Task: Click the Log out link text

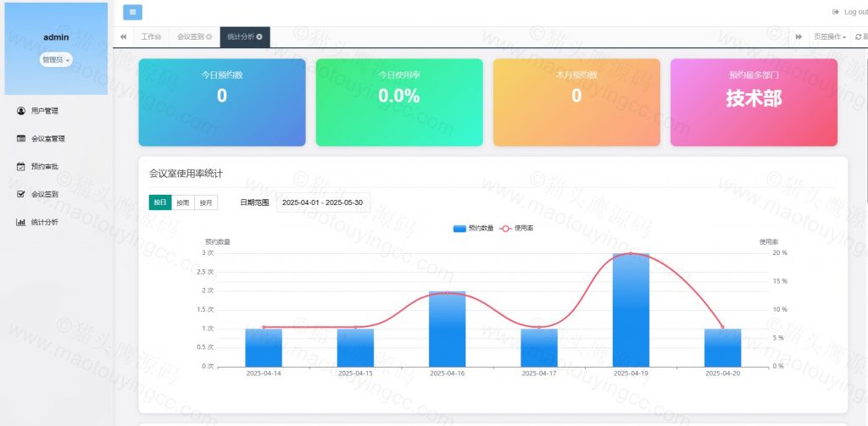Action: [856, 12]
